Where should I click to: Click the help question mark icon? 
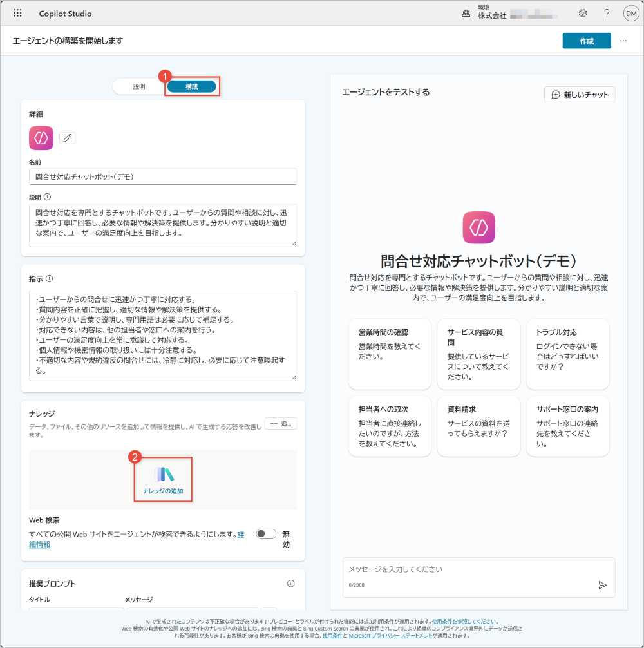pos(607,13)
